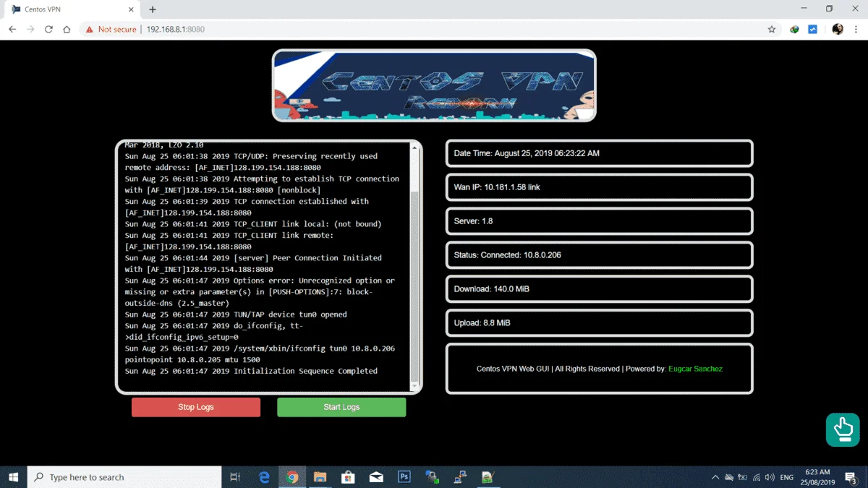Open the taskbar clock showing 6:23 AM
The width and height of the screenshot is (868, 488).
click(817, 477)
